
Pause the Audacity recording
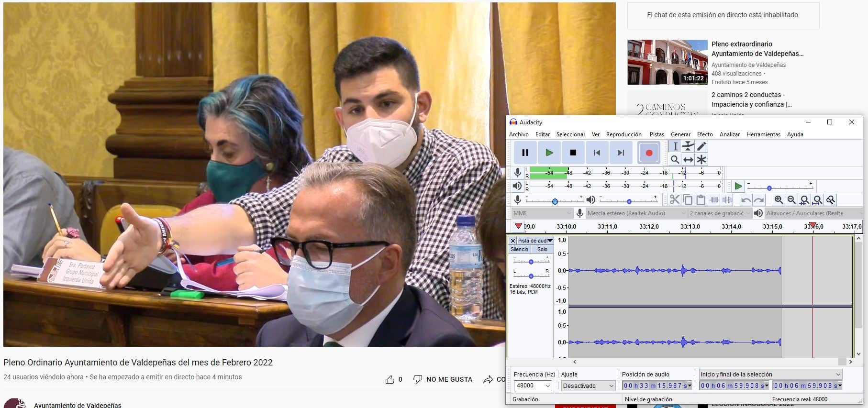tap(525, 153)
